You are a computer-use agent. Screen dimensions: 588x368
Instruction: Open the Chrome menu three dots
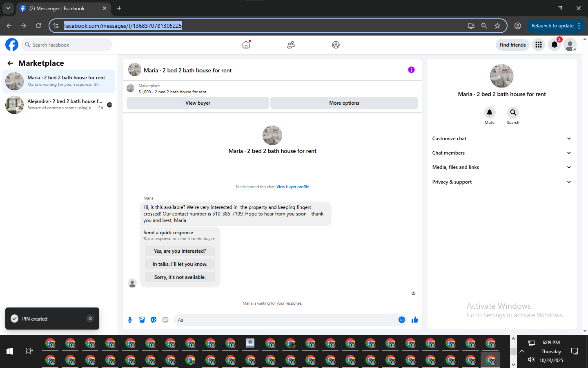(x=579, y=26)
